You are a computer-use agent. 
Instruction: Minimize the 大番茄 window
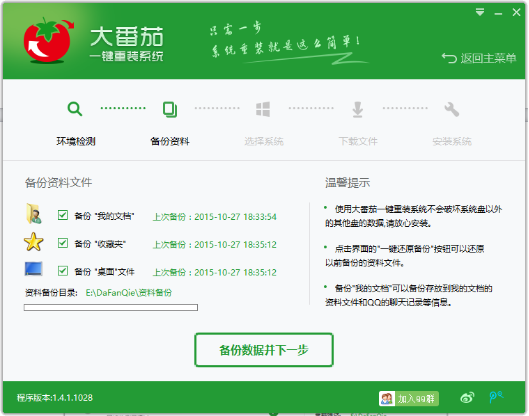pos(498,13)
